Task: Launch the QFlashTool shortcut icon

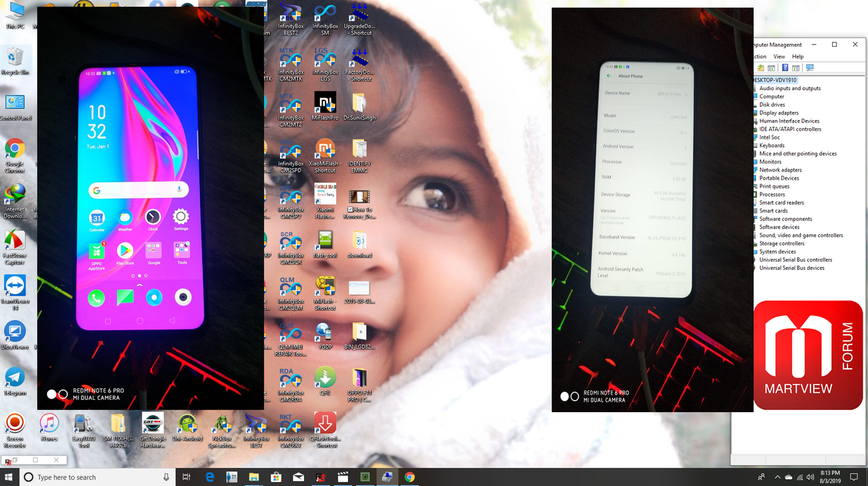Action: (x=325, y=430)
